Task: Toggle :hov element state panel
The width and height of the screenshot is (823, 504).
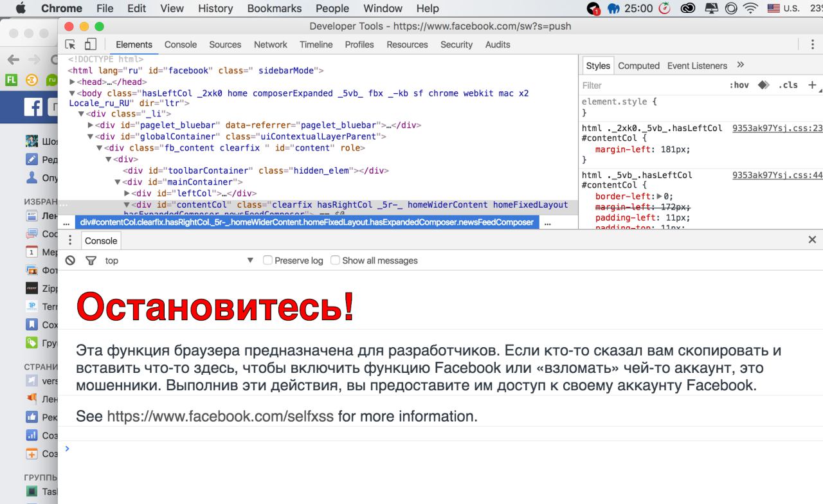Action: [740, 85]
